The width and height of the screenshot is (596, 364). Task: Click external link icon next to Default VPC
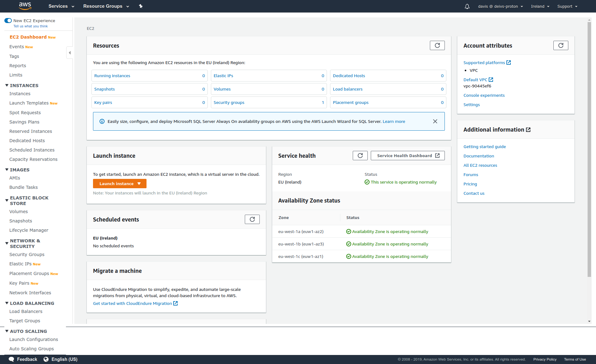[491, 80]
